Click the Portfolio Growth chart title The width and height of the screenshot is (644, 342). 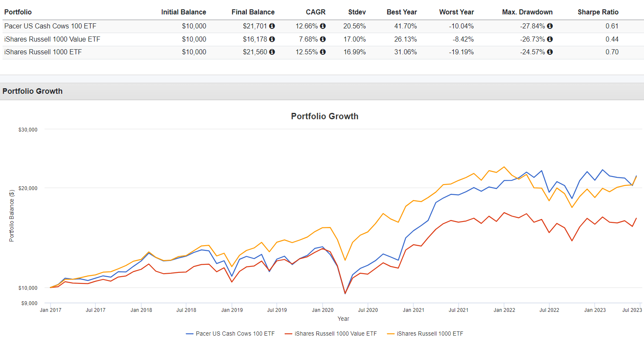[325, 116]
